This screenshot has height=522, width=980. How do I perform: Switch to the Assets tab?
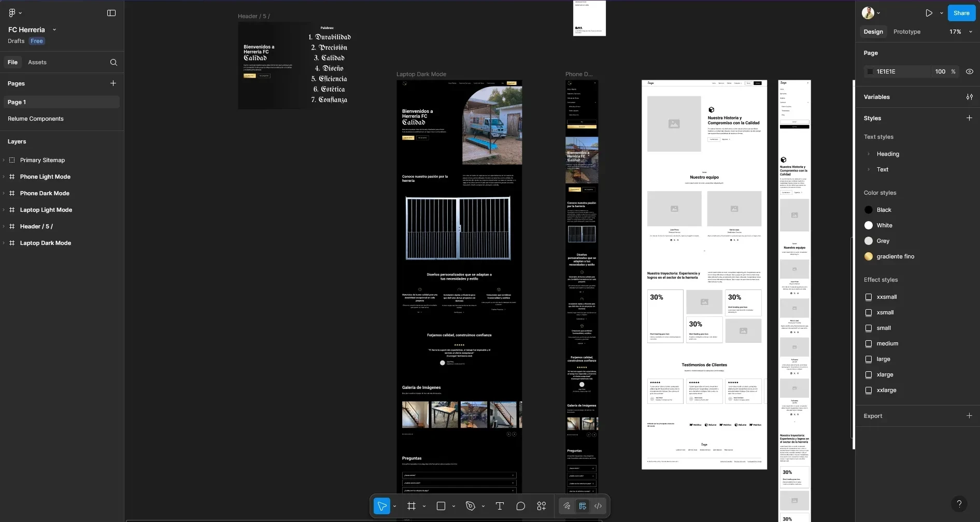click(x=37, y=62)
